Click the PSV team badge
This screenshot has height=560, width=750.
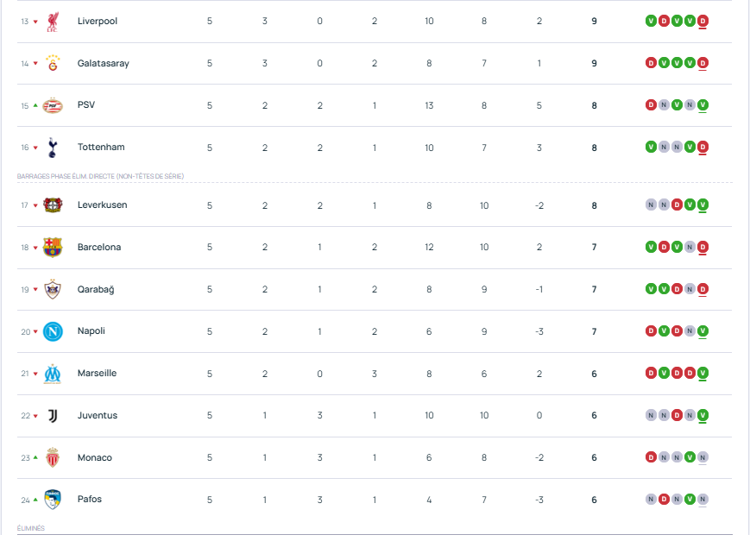pos(53,105)
